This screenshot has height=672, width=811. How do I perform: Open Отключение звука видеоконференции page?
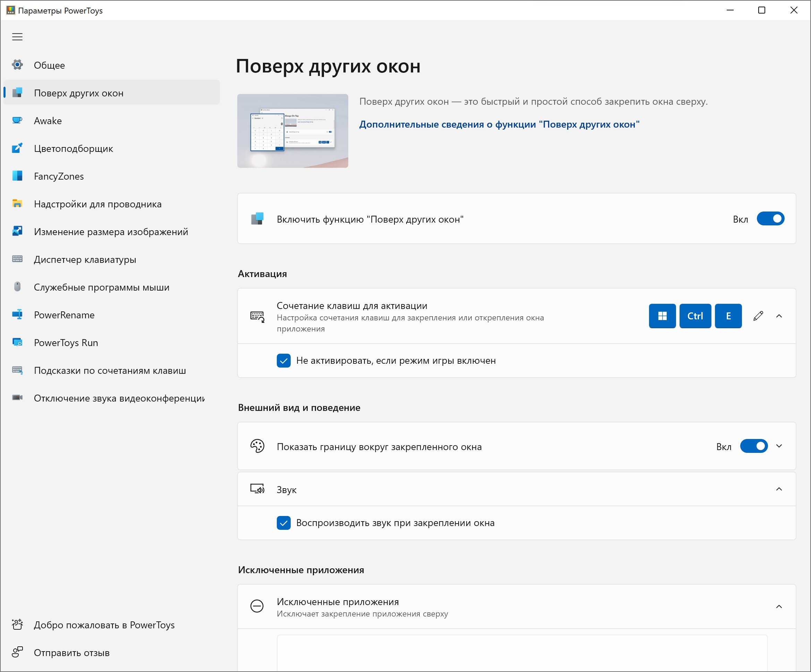(112, 398)
